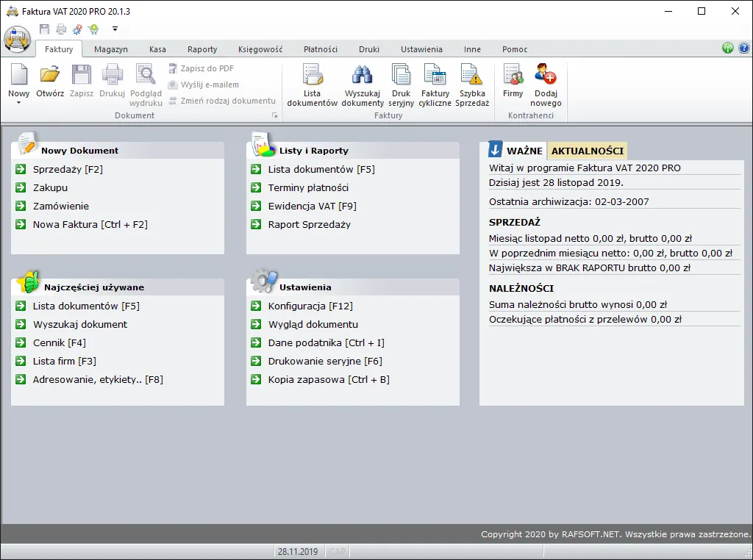Switch to AKTUALNOŚCI news tab
The width and height of the screenshot is (753, 560).
(x=588, y=151)
